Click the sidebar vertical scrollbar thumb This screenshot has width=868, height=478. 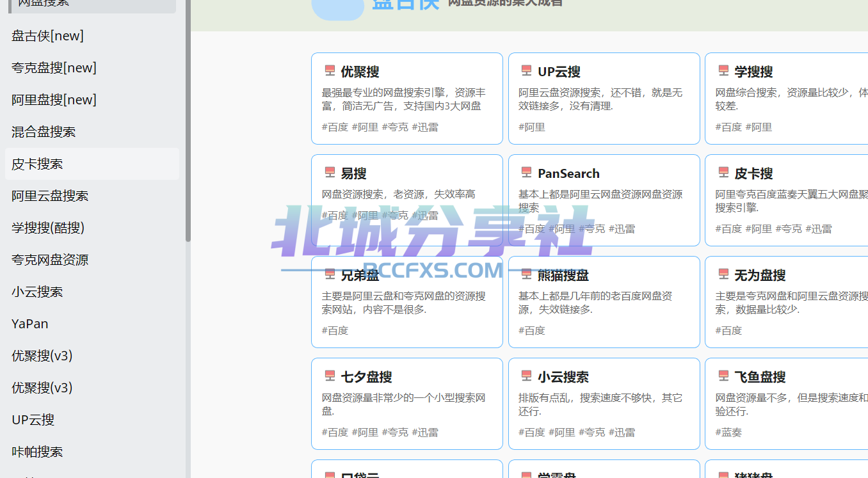pyautogui.click(x=188, y=121)
